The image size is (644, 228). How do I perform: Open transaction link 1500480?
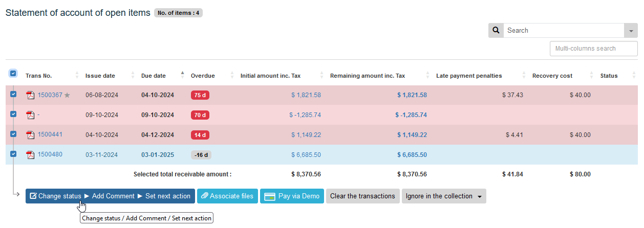[50, 154]
